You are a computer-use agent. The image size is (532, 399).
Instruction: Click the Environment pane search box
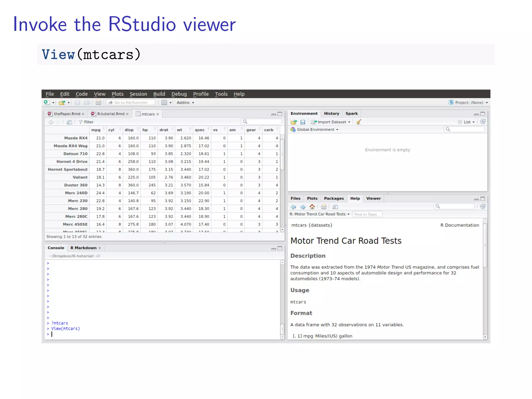pos(464,129)
